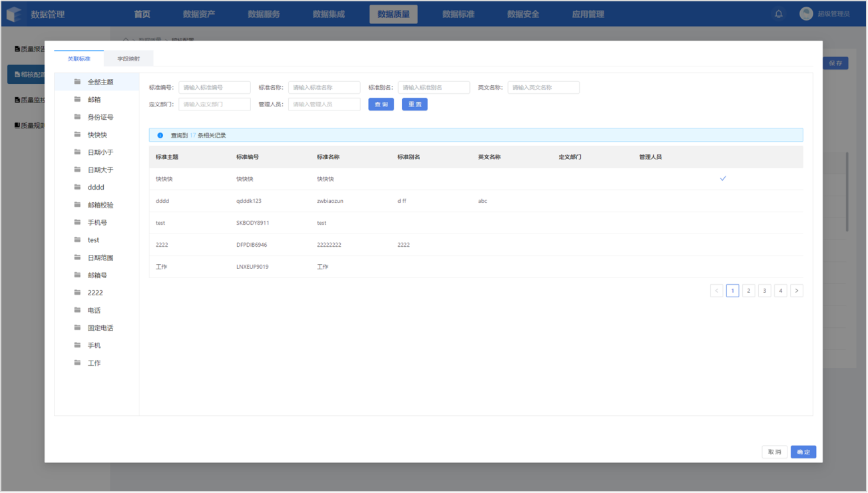Focus the 标准编号 input field

pyautogui.click(x=215, y=87)
